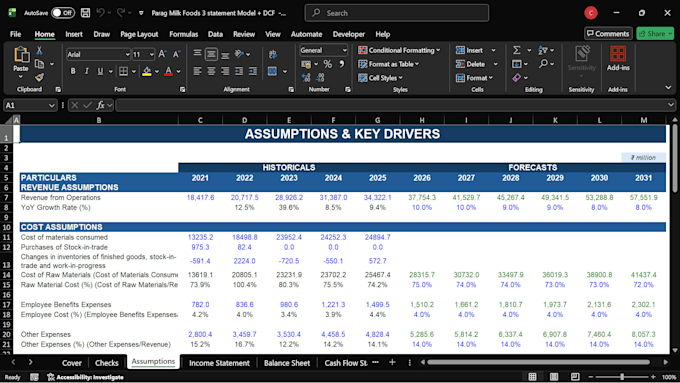Screen dimensions: 680x383
Task: Increase font size with the large A icon
Action: coord(162,54)
